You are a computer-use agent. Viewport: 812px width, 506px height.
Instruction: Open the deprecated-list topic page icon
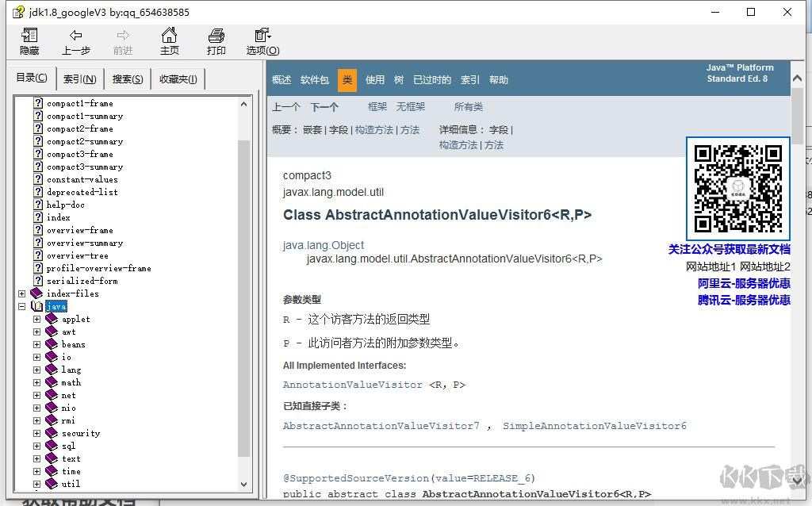pyautogui.click(x=38, y=192)
